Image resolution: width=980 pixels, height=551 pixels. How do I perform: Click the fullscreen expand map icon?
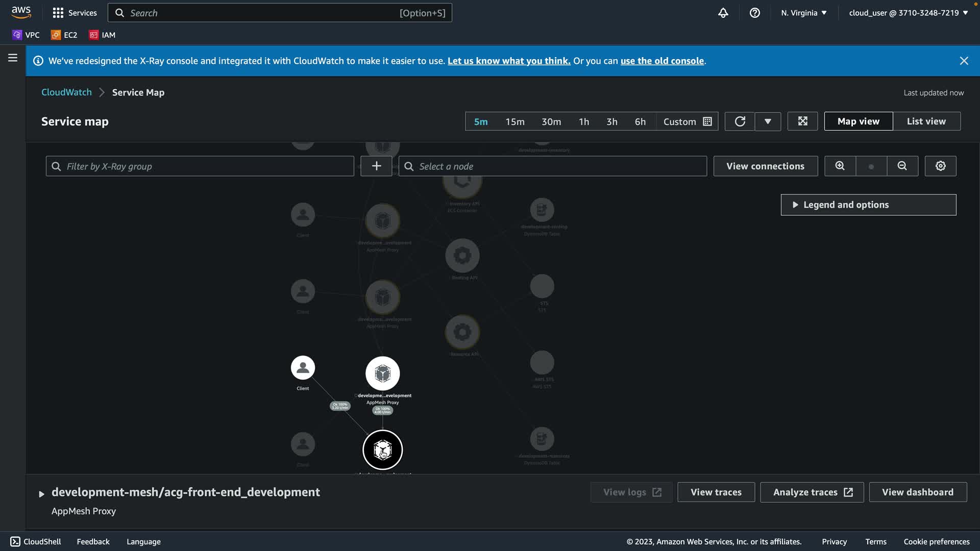[x=802, y=121]
